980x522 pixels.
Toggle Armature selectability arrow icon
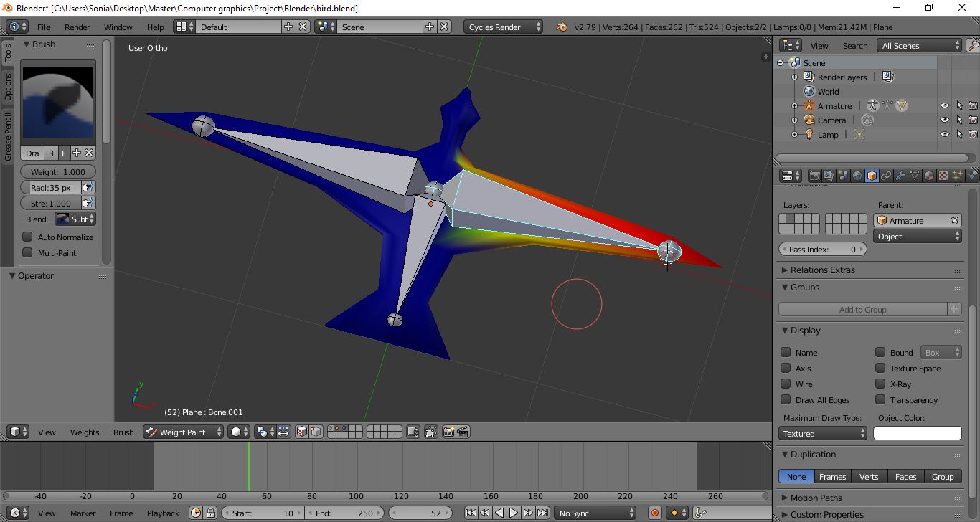click(x=959, y=105)
